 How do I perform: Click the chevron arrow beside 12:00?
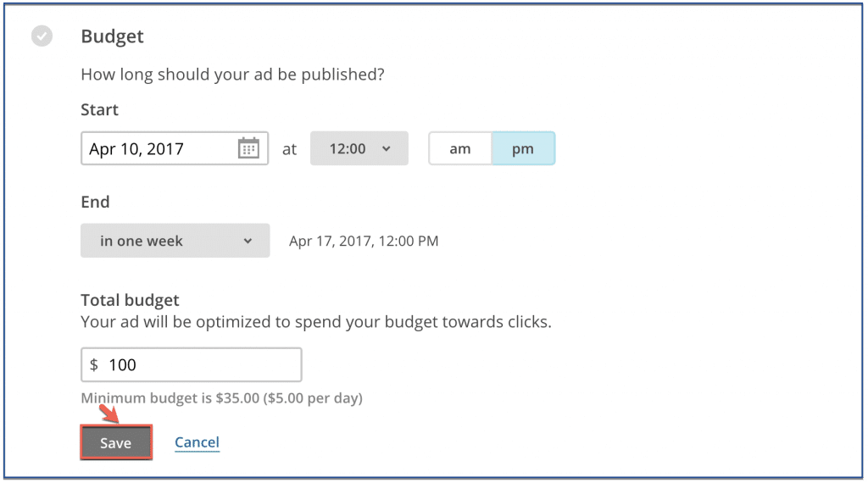point(387,148)
